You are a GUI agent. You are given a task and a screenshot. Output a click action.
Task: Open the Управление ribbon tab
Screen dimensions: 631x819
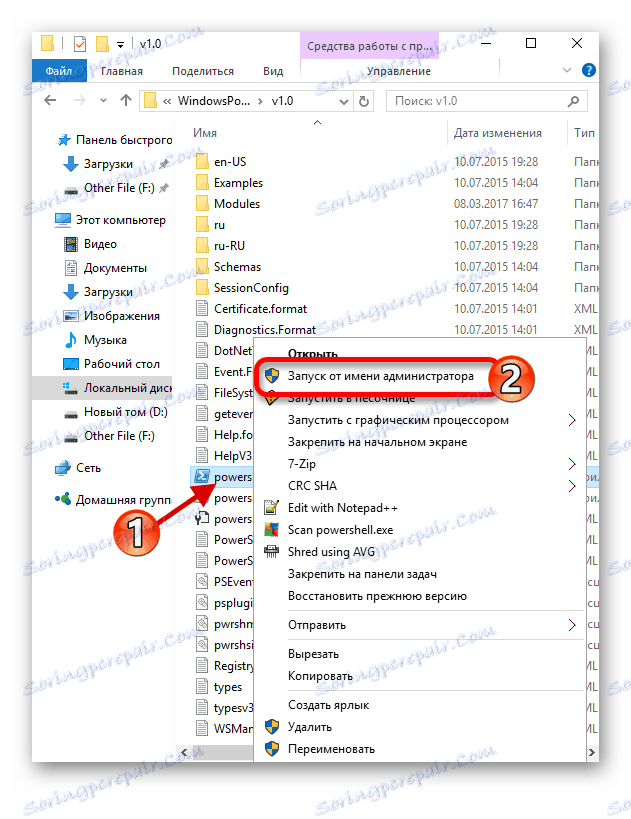click(x=399, y=71)
